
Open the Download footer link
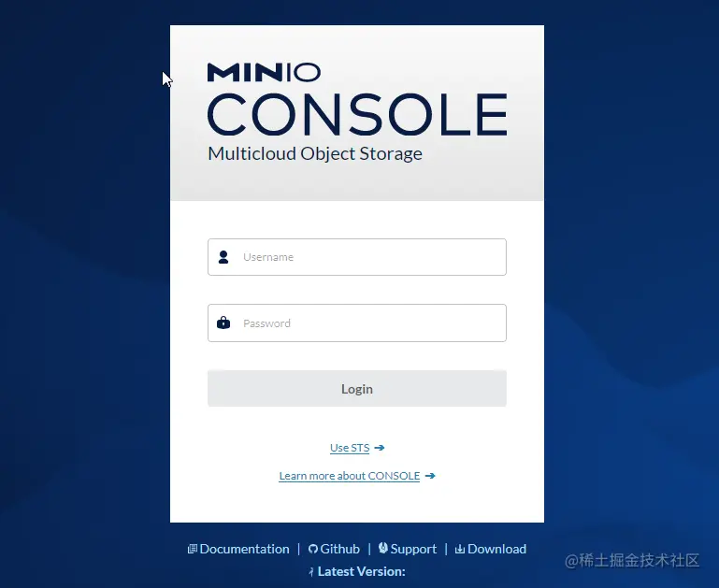(496, 549)
